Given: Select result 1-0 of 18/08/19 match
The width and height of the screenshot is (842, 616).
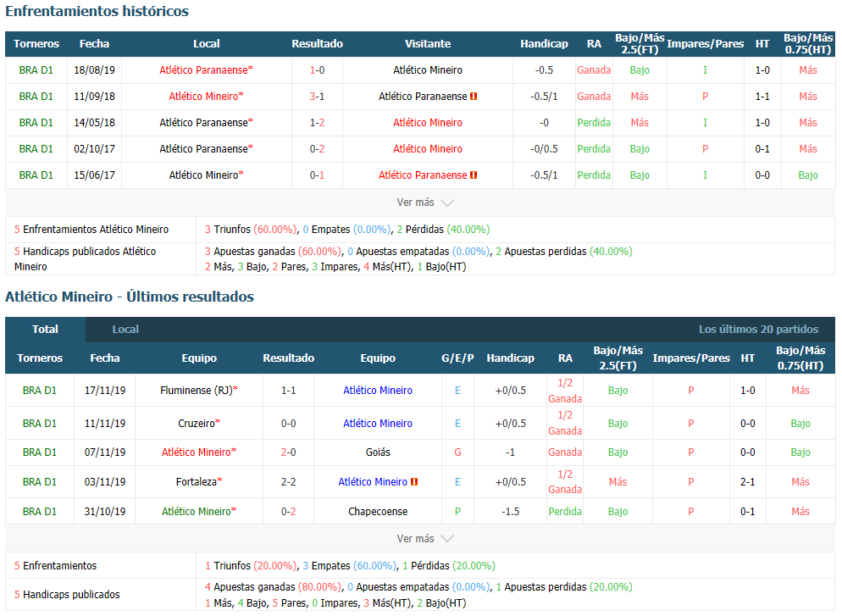Looking at the screenshot, I should click(317, 69).
